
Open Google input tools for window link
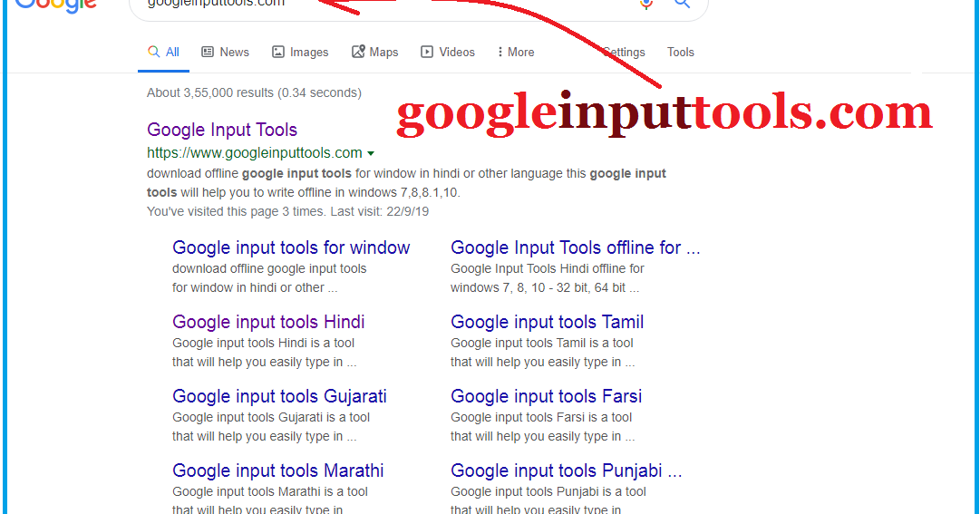point(291,247)
